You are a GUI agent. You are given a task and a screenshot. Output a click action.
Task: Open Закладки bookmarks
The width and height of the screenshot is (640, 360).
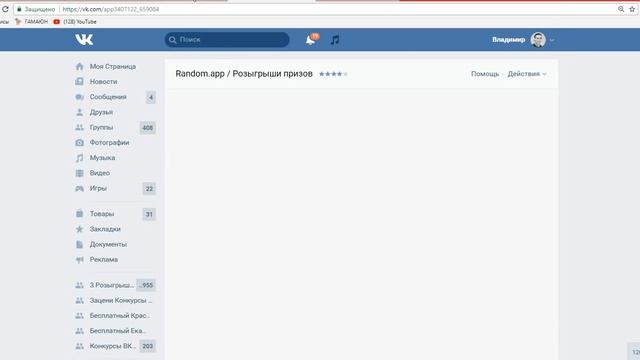105,229
